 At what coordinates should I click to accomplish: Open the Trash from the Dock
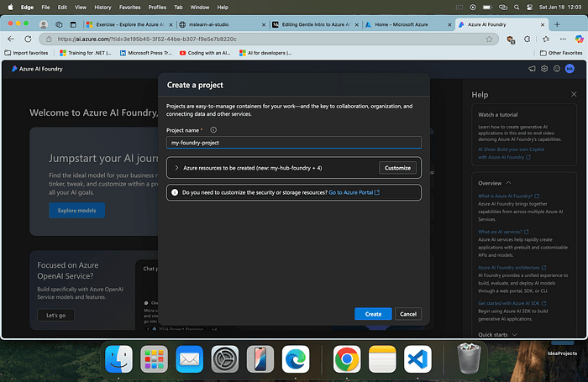tap(469, 358)
